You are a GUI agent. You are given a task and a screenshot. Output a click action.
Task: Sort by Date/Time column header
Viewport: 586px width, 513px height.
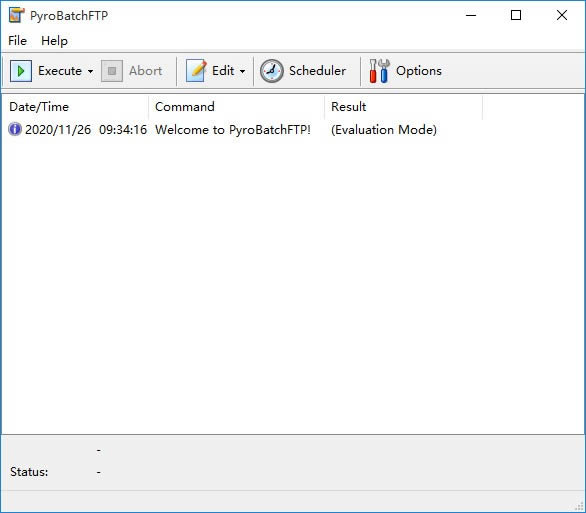click(75, 107)
